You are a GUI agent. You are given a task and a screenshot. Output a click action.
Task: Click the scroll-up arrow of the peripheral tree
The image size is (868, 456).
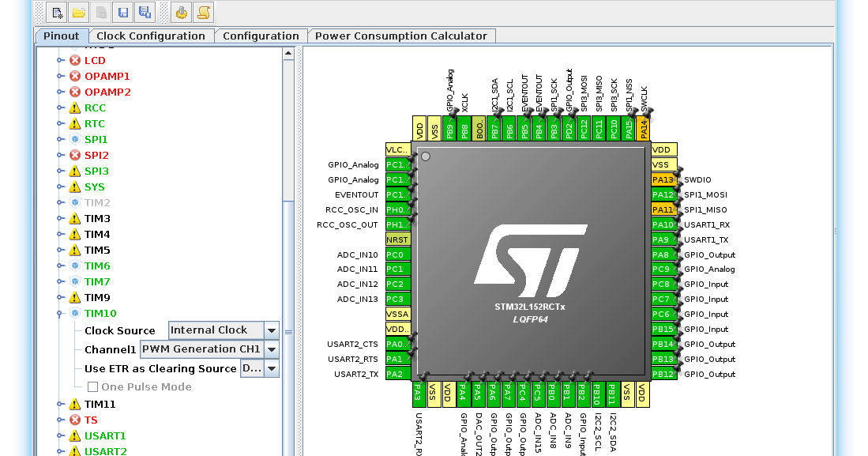point(287,53)
